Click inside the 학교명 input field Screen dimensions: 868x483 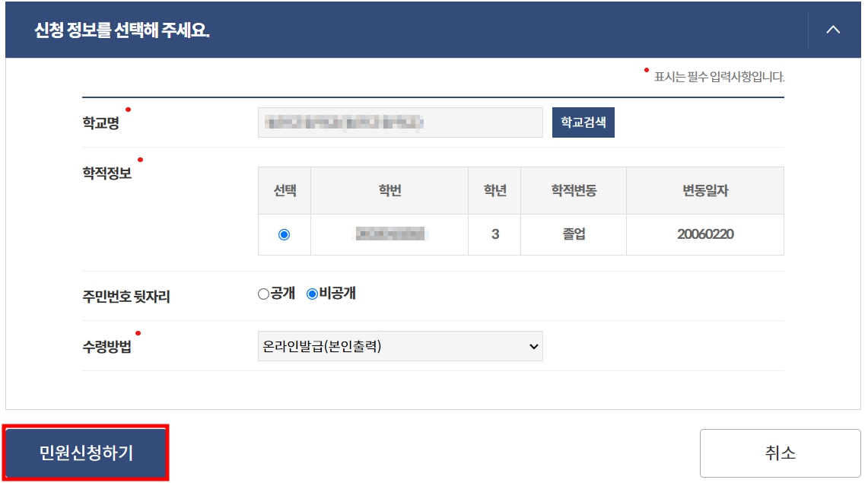pyautogui.click(x=399, y=122)
